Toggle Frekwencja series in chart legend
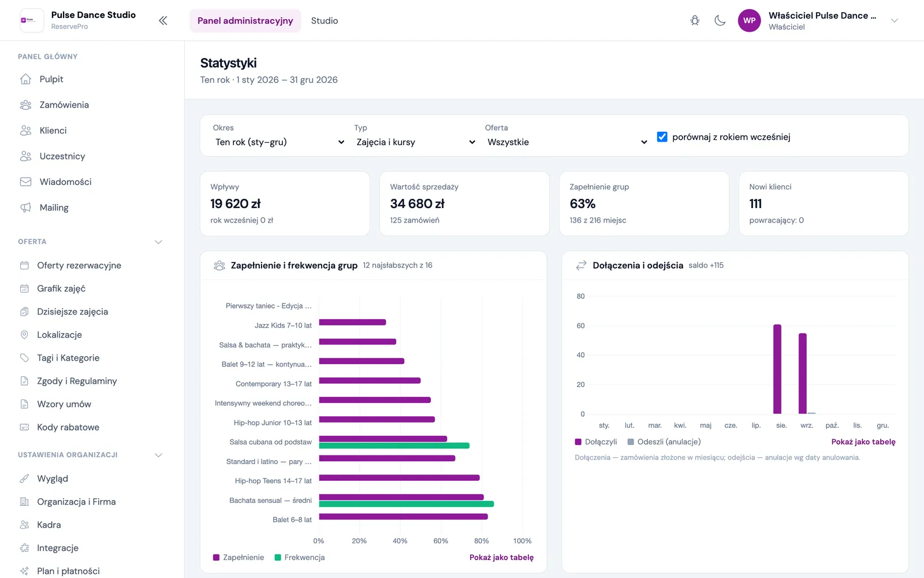The height and width of the screenshot is (578, 924). [300, 557]
